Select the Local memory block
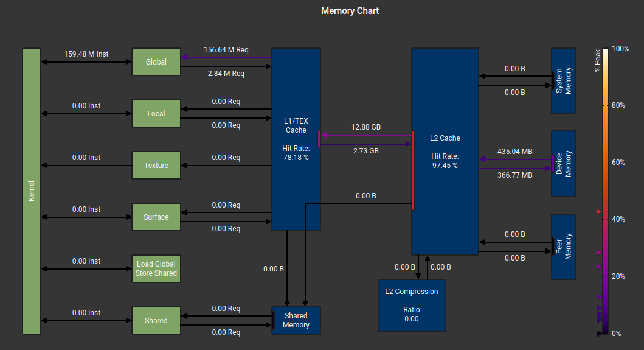 (x=156, y=113)
